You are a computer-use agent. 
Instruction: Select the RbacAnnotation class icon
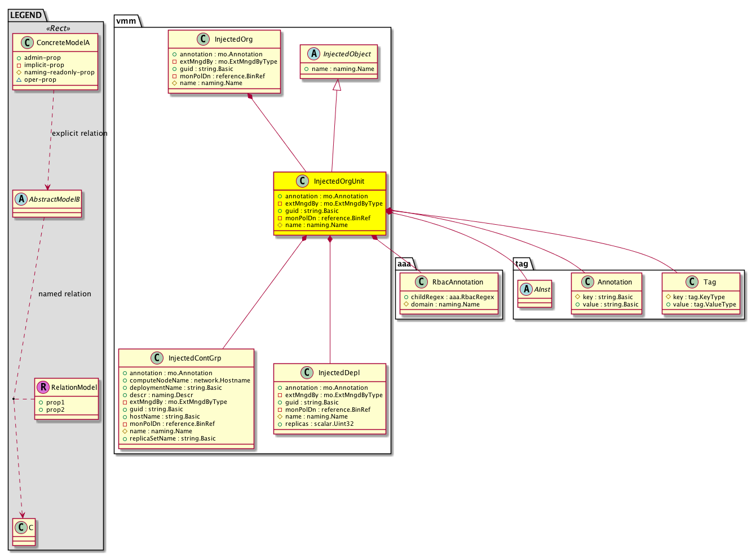(421, 282)
